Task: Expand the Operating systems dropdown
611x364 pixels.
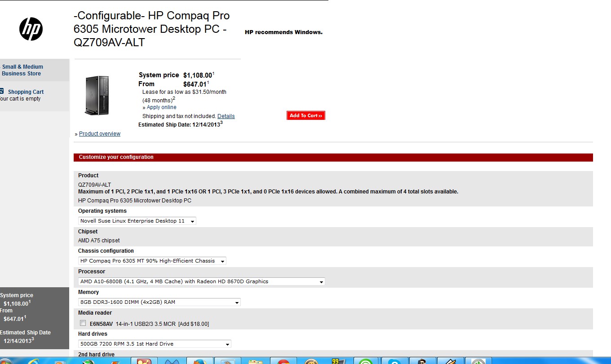Action: point(137,221)
